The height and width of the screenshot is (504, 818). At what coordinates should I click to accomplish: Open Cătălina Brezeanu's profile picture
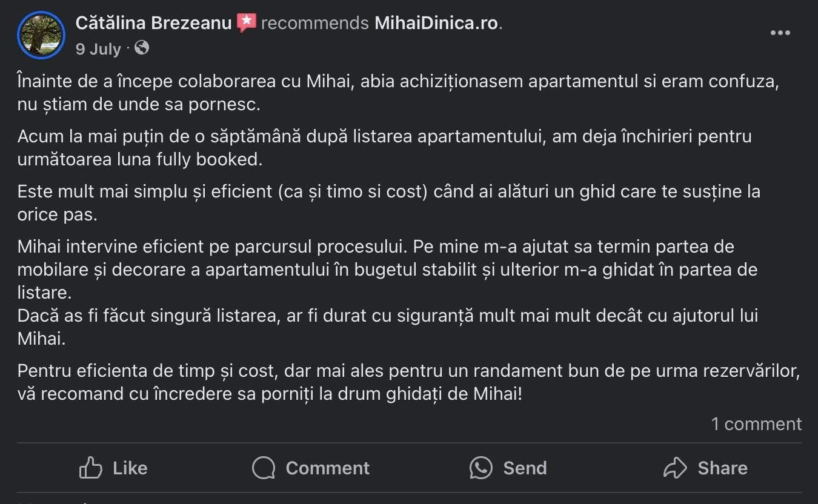(41, 35)
